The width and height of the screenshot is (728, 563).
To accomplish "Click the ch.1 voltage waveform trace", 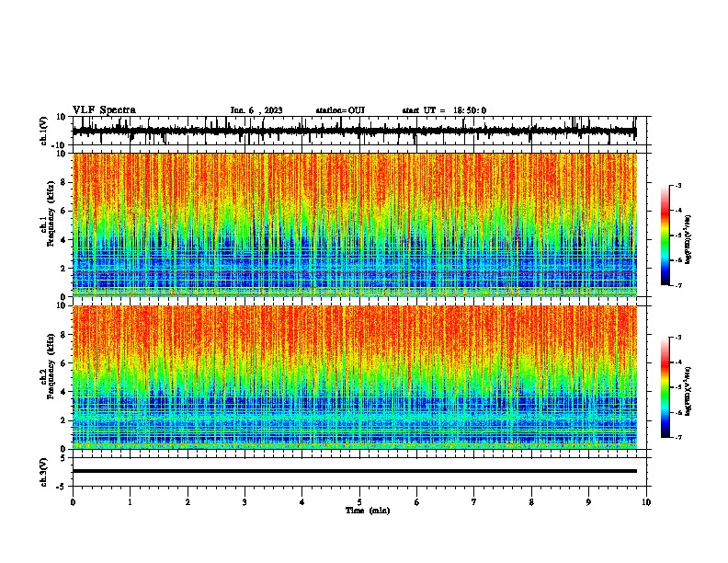I will 354,131.
